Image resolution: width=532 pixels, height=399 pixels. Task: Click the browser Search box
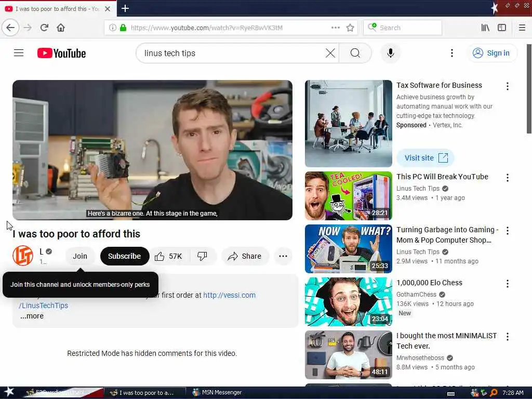403,28
